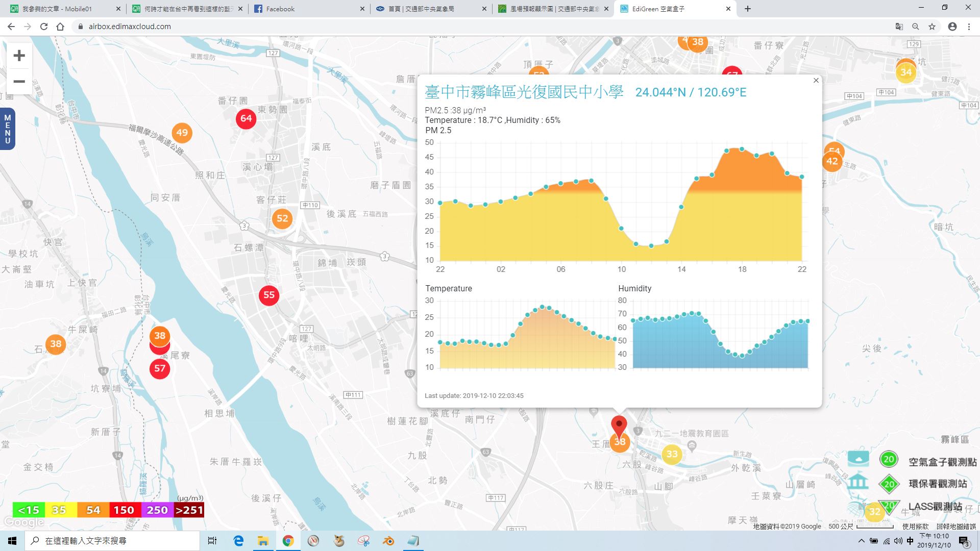Click dark red >251 legend color
The width and height of the screenshot is (980, 551).
coord(189,510)
